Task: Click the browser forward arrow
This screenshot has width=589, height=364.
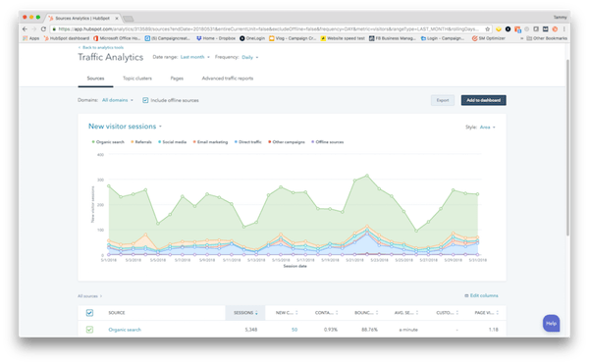Action: coord(34,28)
